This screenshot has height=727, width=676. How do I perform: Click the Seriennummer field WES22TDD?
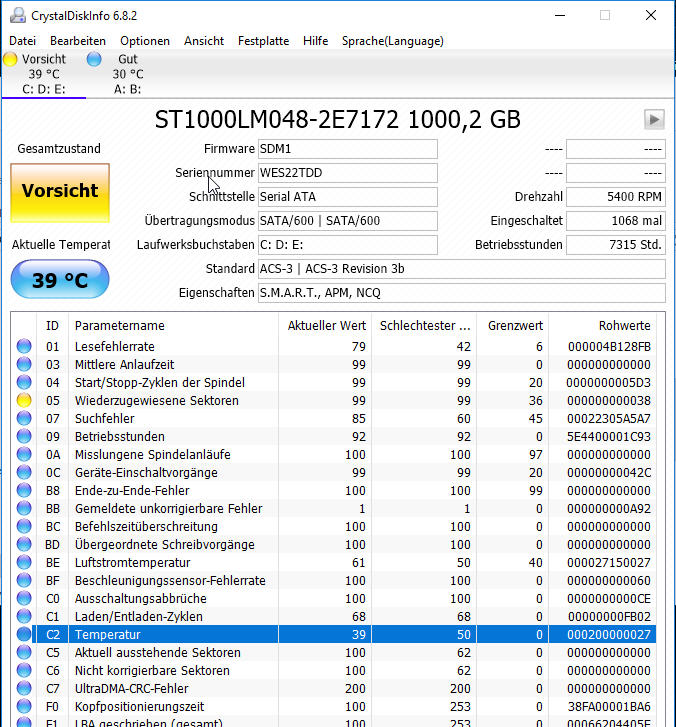(346, 173)
